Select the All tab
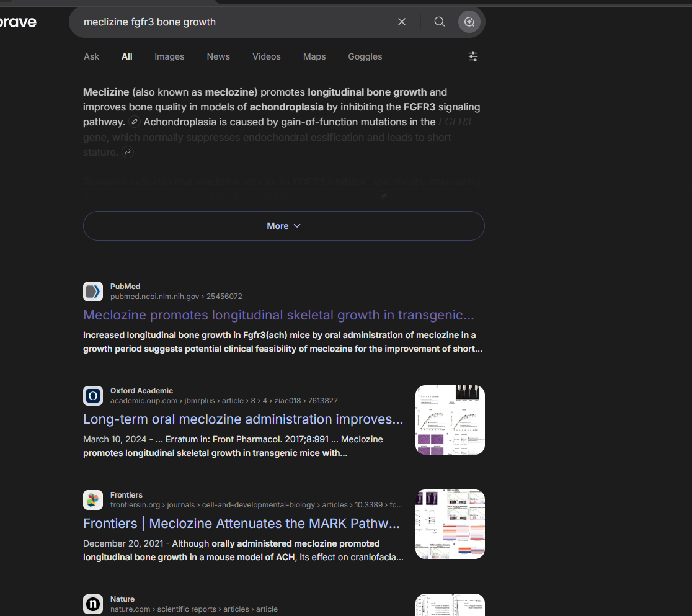The width and height of the screenshot is (692, 616). tap(126, 56)
